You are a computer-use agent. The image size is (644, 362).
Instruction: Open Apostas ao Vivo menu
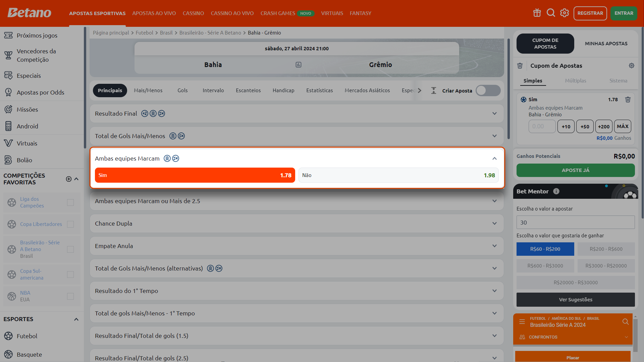(154, 13)
